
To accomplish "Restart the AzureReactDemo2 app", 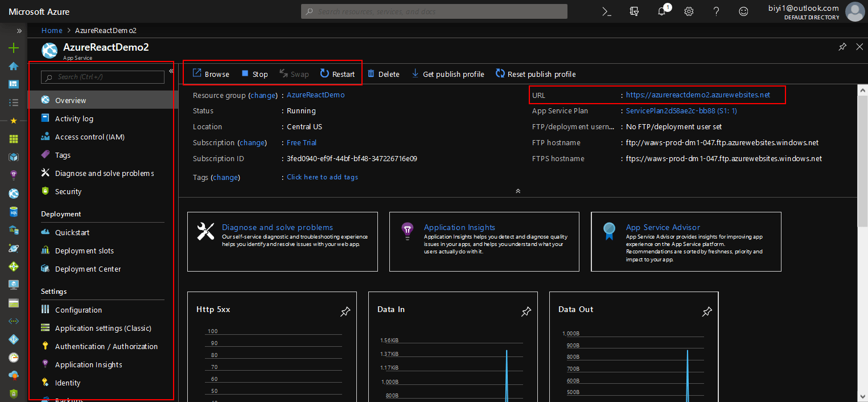I will tap(338, 74).
